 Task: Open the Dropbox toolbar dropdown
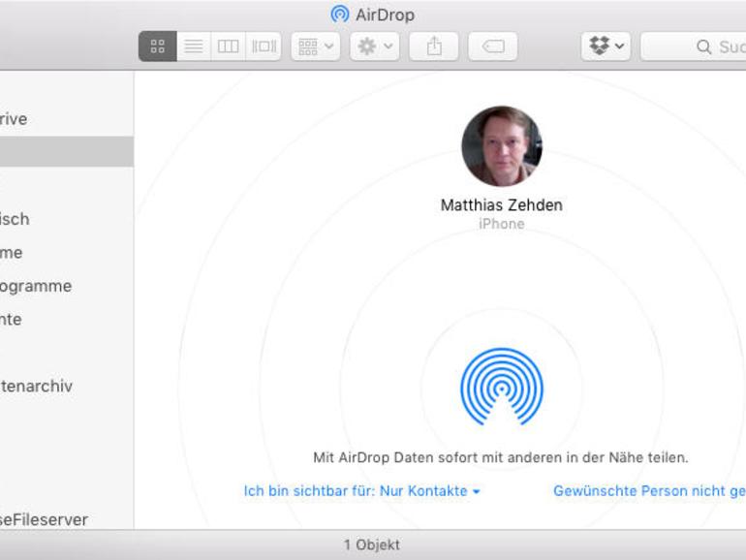click(x=606, y=47)
